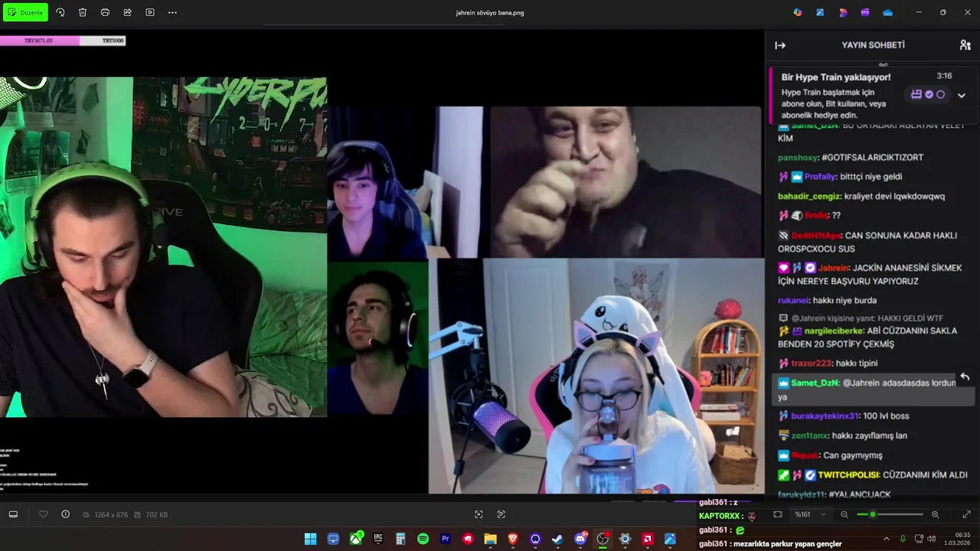This screenshot has width=980, height=551.
Task: Open Calculator from the taskbar
Action: pyautogui.click(x=400, y=539)
